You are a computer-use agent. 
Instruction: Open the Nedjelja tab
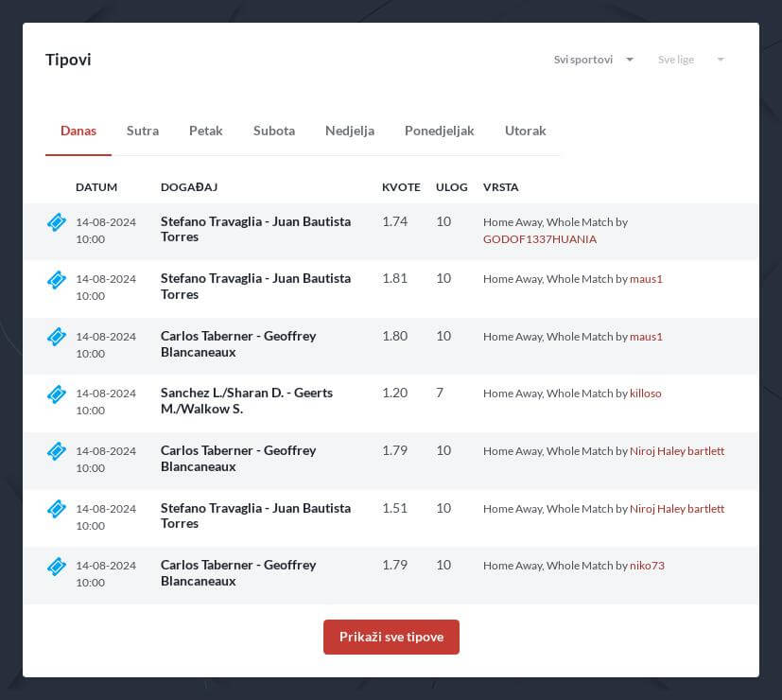click(x=350, y=131)
